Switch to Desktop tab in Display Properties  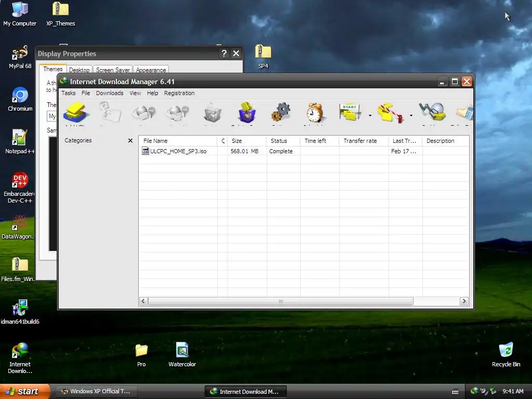(79, 70)
